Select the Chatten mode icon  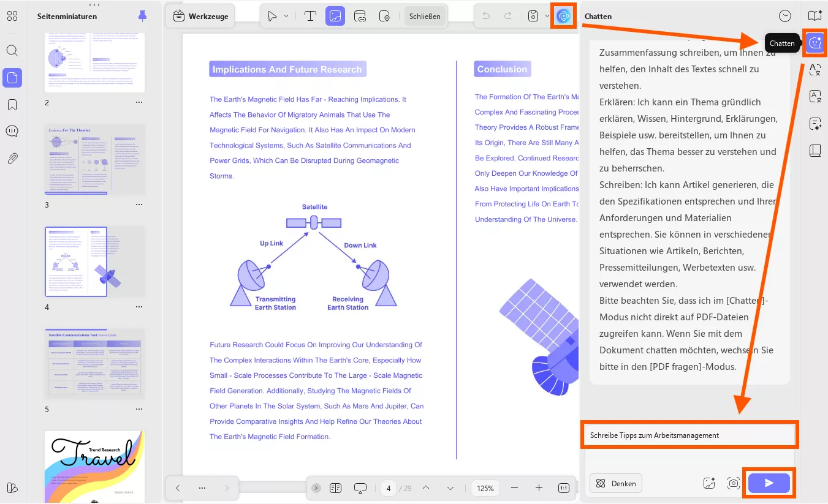click(815, 43)
